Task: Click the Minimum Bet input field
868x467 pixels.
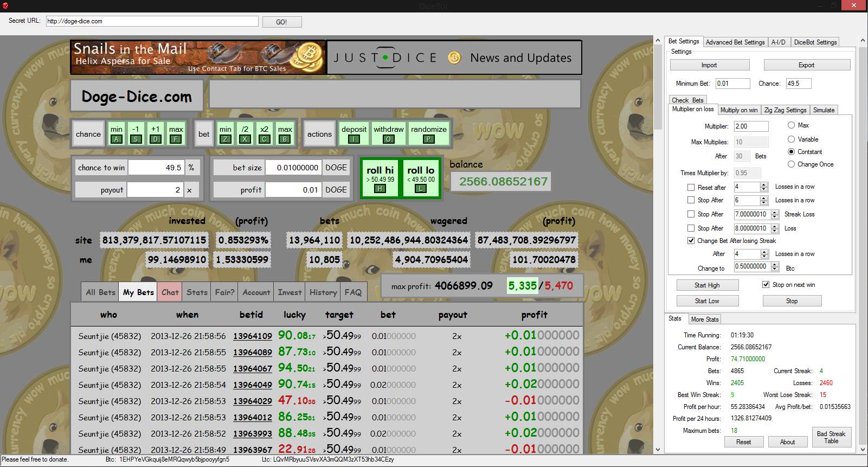Action: click(x=732, y=84)
